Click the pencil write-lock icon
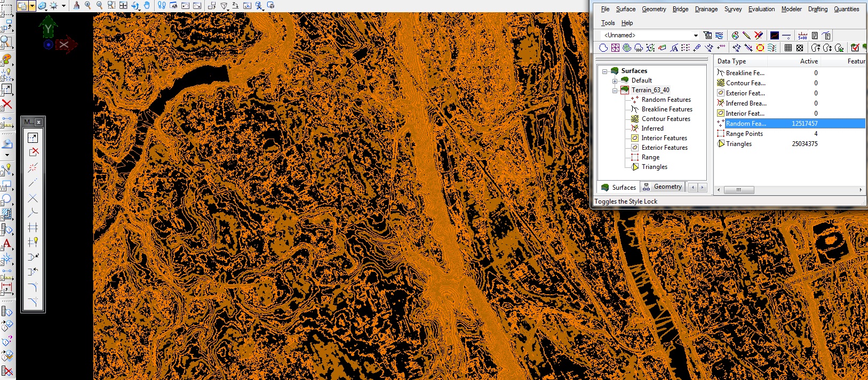 click(x=746, y=35)
